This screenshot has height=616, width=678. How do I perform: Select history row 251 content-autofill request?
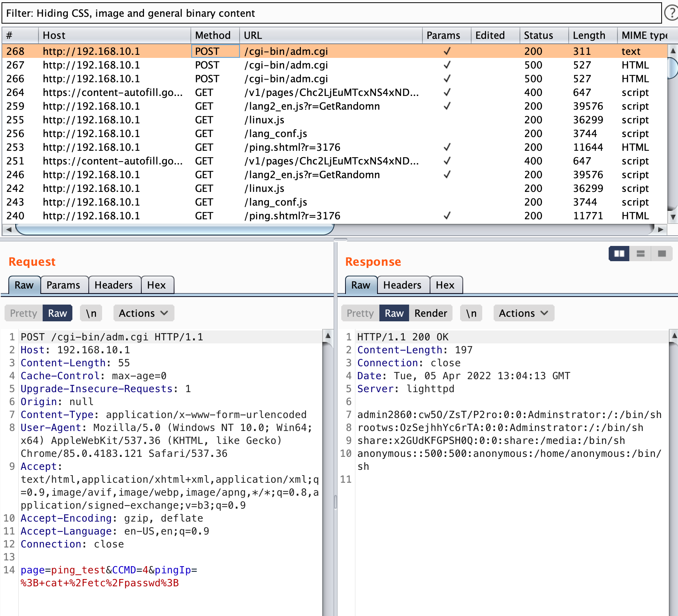pyautogui.click(x=334, y=161)
